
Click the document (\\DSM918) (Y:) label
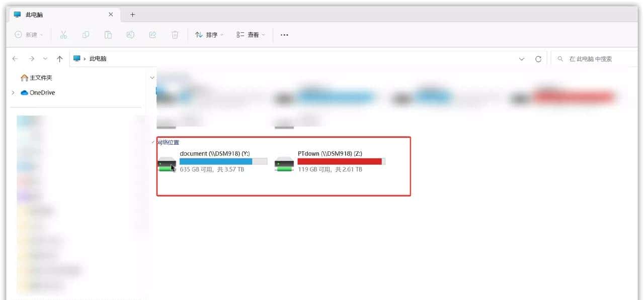pyautogui.click(x=215, y=153)
